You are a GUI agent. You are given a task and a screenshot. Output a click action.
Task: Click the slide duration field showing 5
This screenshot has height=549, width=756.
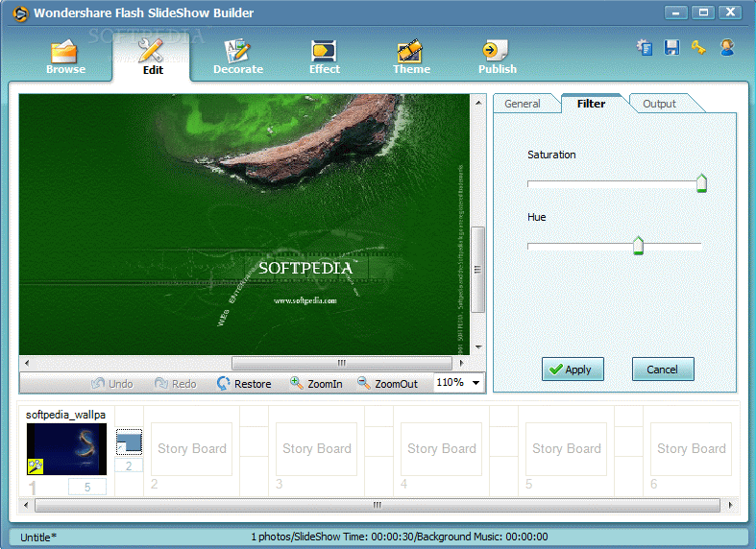pos(87,487)
